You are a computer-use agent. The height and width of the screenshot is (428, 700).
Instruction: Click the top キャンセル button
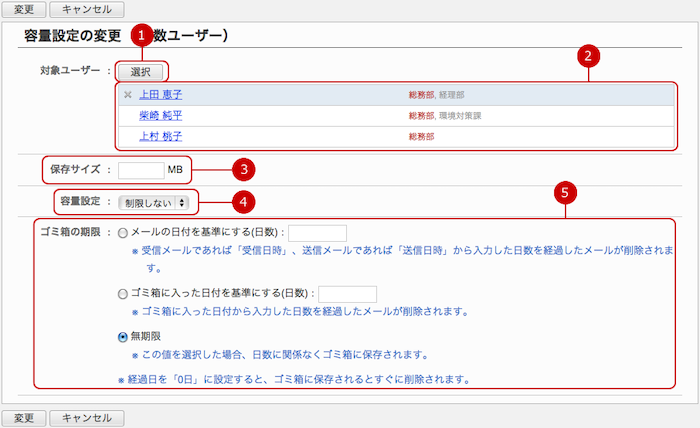tap(86, 9)
